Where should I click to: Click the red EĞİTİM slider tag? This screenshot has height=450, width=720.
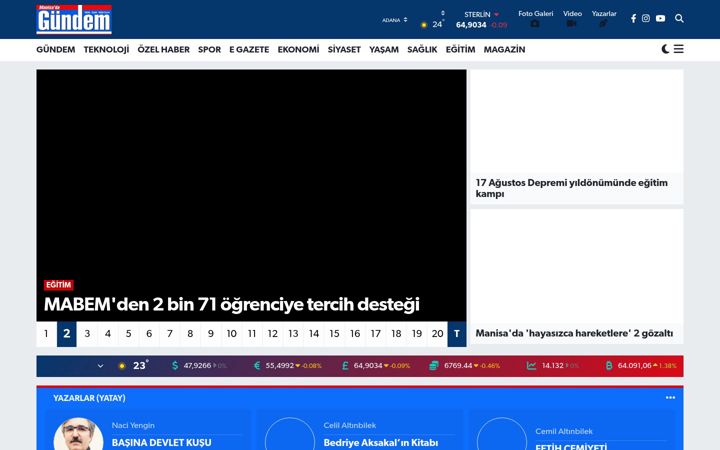pyautogui.click(x=58, y=285)
